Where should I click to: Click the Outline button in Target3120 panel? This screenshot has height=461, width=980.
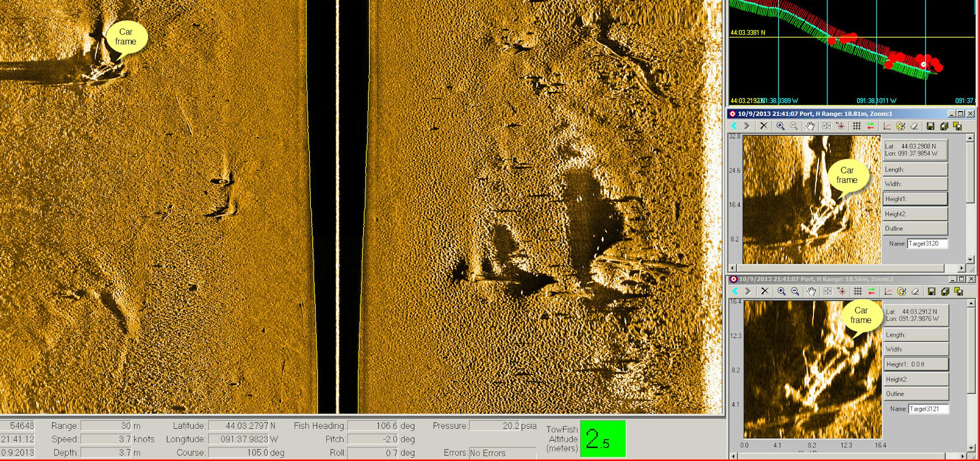(915, 228)
